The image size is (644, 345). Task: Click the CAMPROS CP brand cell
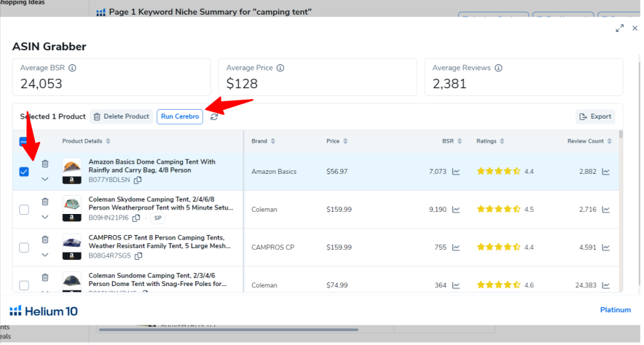pyautogui.click(x=272, y=247)
